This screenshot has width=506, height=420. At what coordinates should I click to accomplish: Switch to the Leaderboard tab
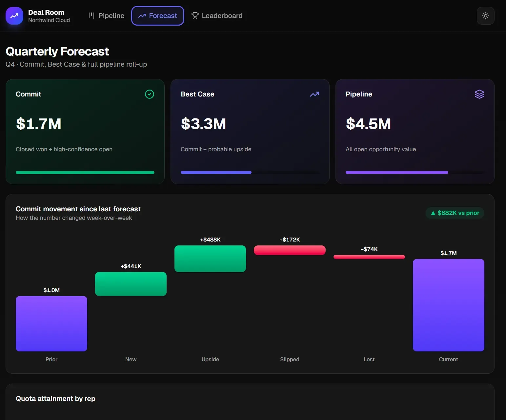[x=217, y=16]
